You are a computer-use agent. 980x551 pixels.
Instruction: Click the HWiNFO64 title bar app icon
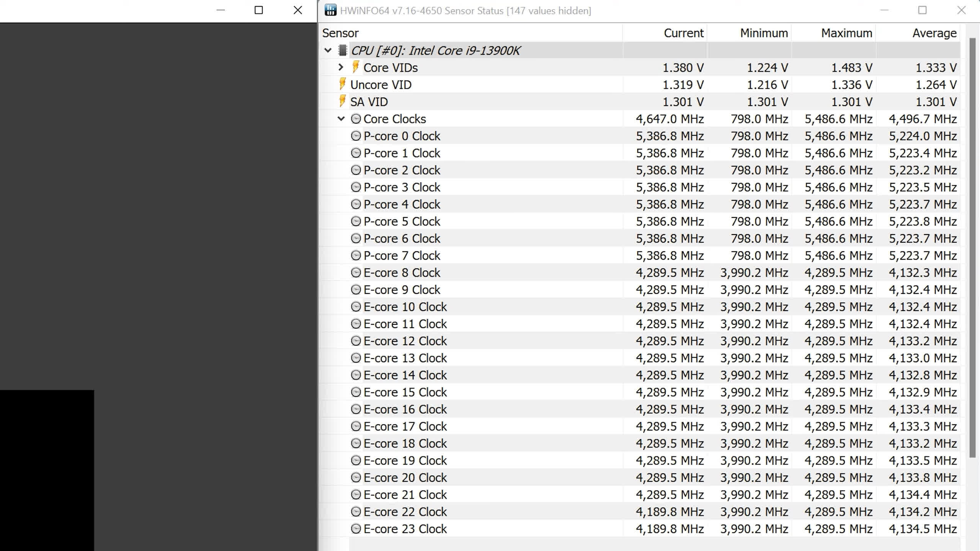[x=330, y=10]
